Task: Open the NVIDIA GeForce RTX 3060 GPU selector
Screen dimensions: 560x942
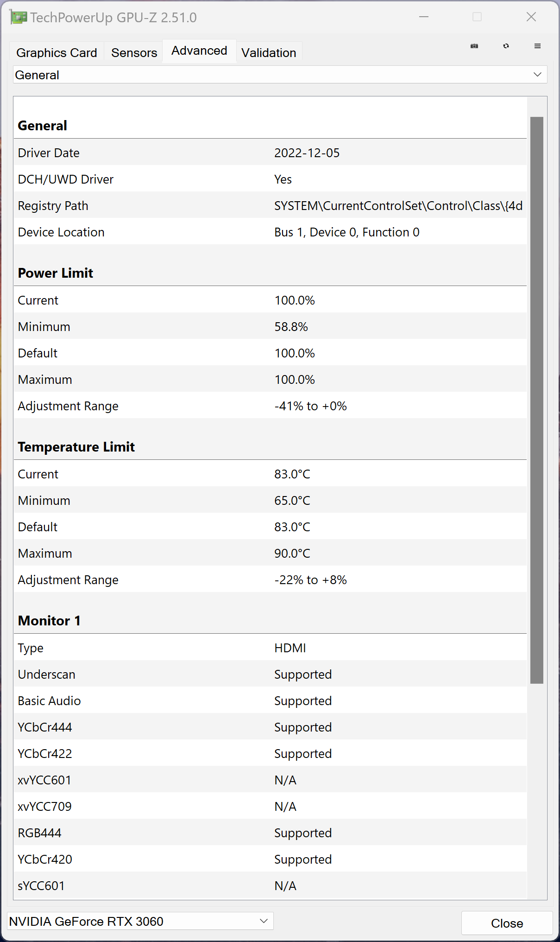Action: [140, 921]
